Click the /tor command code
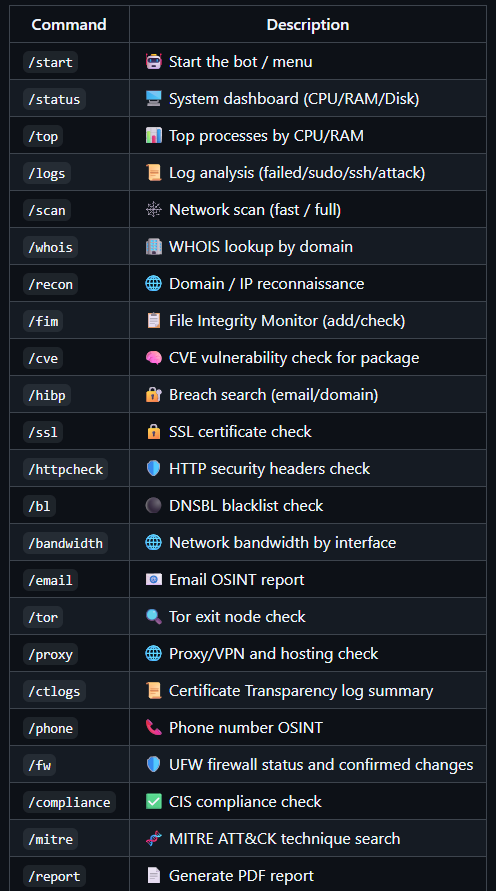Image resolution: width=496 pixels, height=891 pixels. pyautogui.click(x=43, y=617)
